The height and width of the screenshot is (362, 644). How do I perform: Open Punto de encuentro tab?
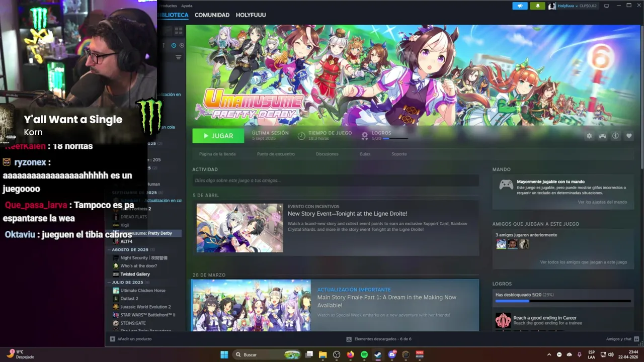276,154
